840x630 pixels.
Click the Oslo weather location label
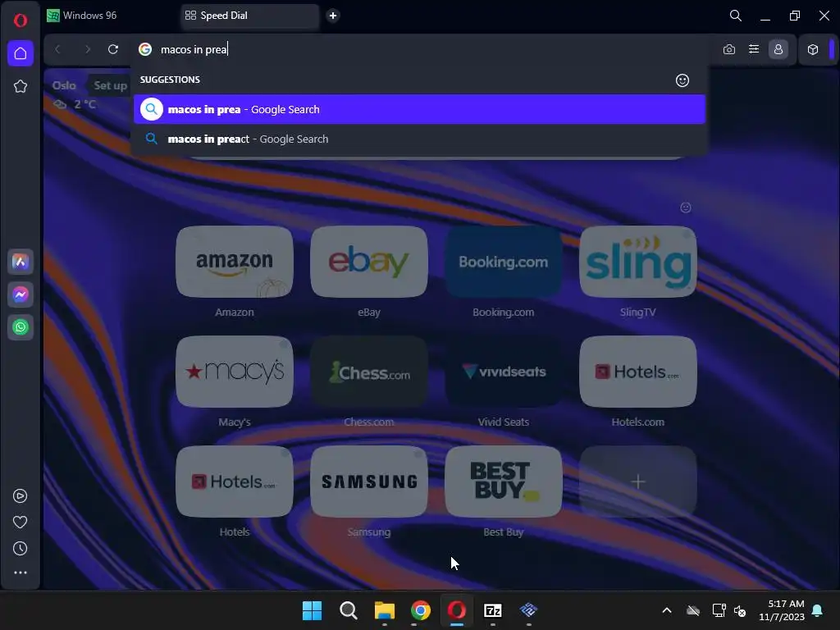[64, 85]
